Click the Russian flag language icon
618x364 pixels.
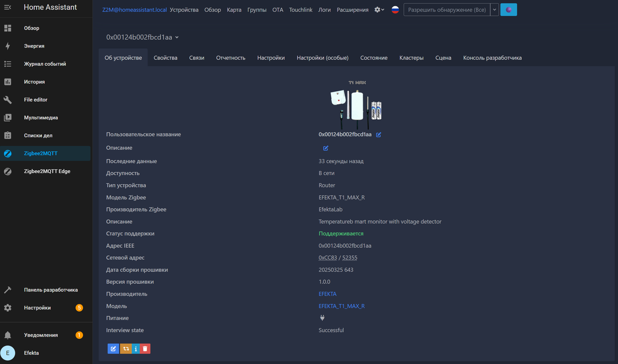[395, 10]
